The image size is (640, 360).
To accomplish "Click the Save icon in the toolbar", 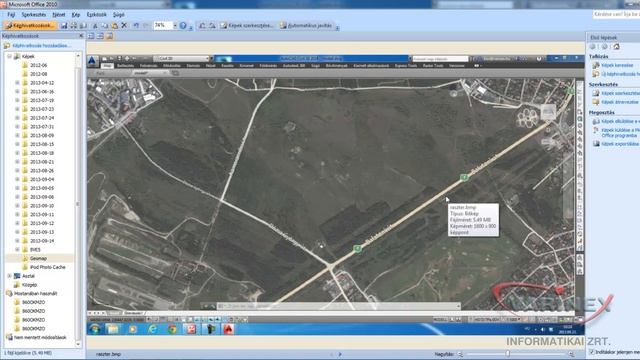I will coord(64,25).
